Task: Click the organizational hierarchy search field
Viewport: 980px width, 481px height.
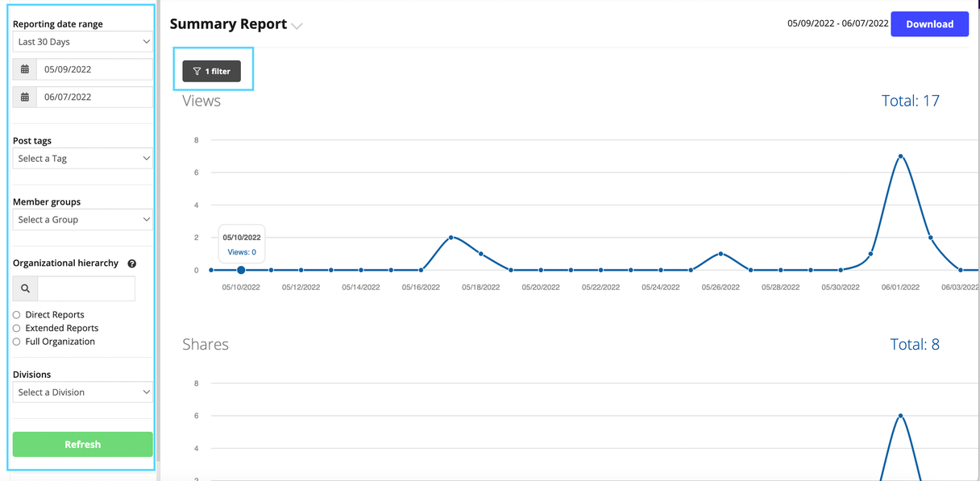Action: pyautogui.click(x=86, y=288)
